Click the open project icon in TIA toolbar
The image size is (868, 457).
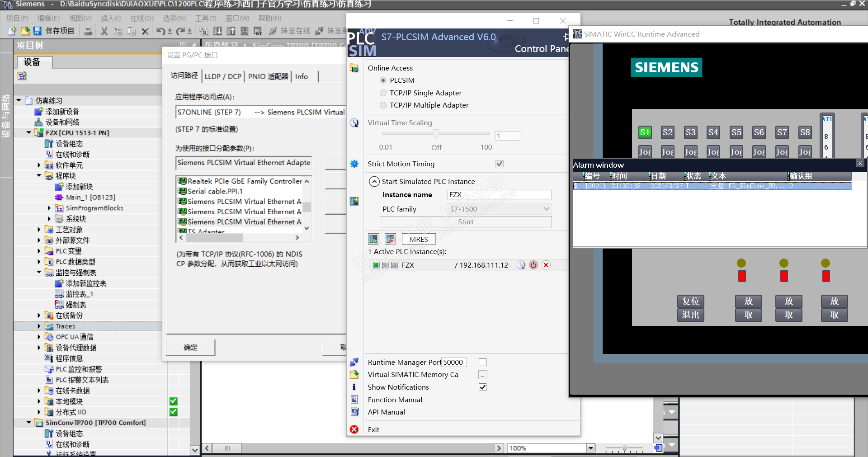tap(25, 31)
